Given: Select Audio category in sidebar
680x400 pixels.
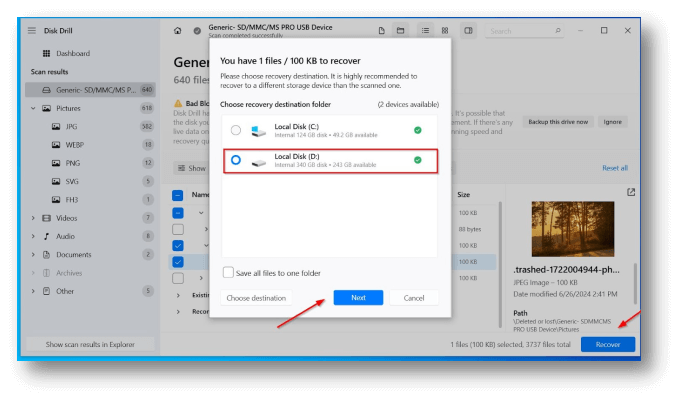Looking at the screenshot, I should (x=65, y=236).
